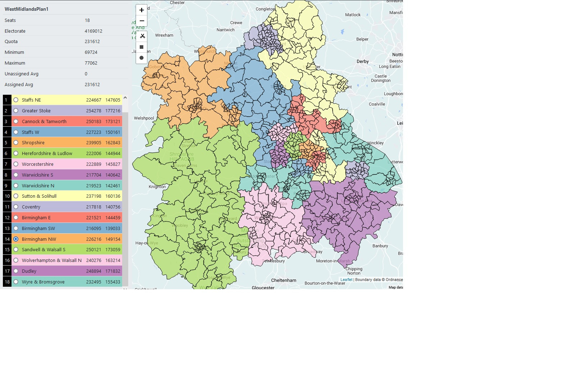Select the Wyre & Bromsgrove radio button
The image size is (588, 375).
[x=16, y=282]
